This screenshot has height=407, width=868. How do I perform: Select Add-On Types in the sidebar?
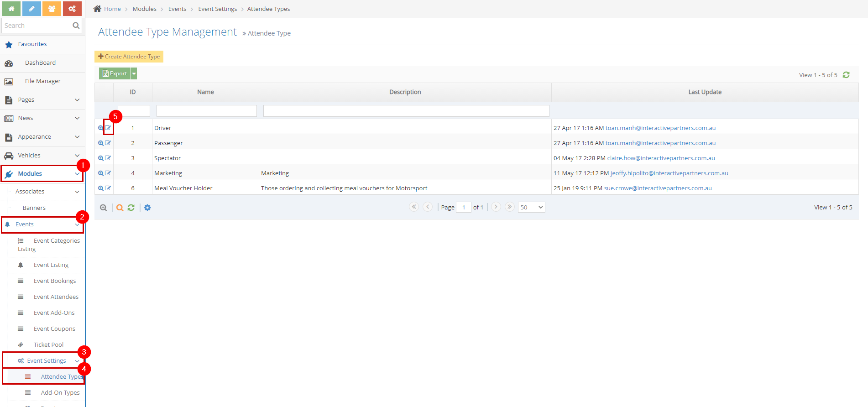coord(60,393)
